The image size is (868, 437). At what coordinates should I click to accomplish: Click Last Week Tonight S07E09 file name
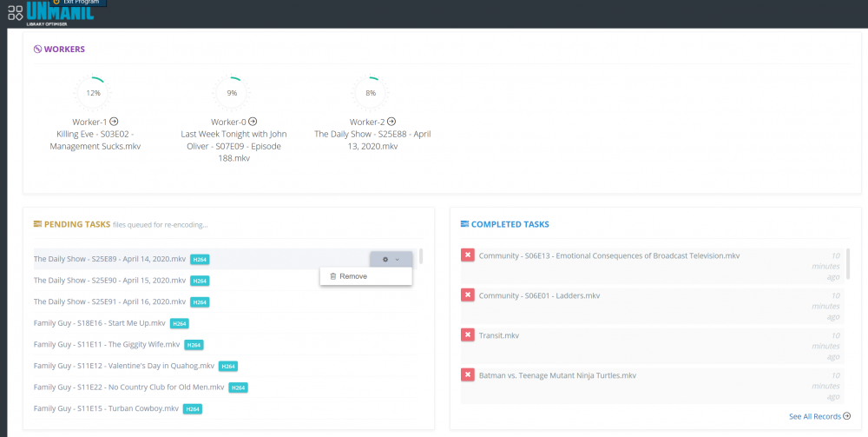[233, 146]
